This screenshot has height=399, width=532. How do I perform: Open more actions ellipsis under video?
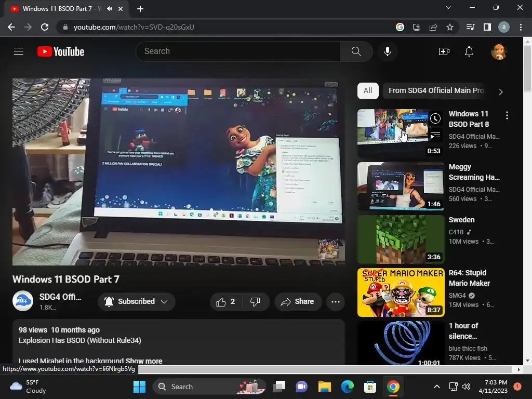coord(336,302)
